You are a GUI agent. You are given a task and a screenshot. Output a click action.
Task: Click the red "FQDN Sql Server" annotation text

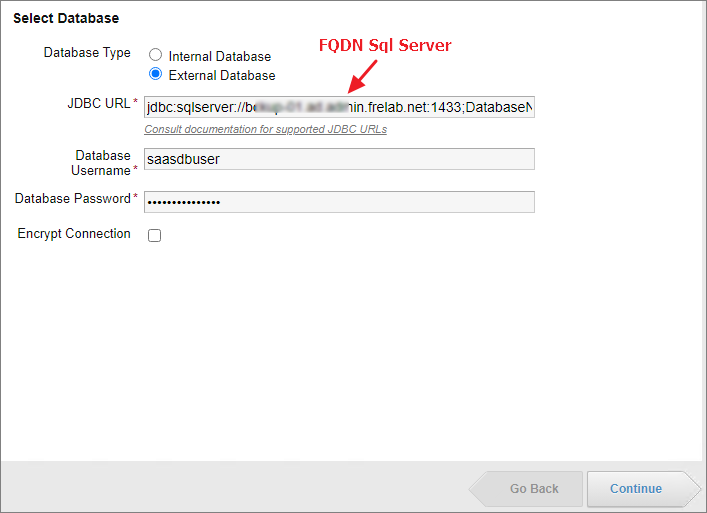(x=385, y=46)
